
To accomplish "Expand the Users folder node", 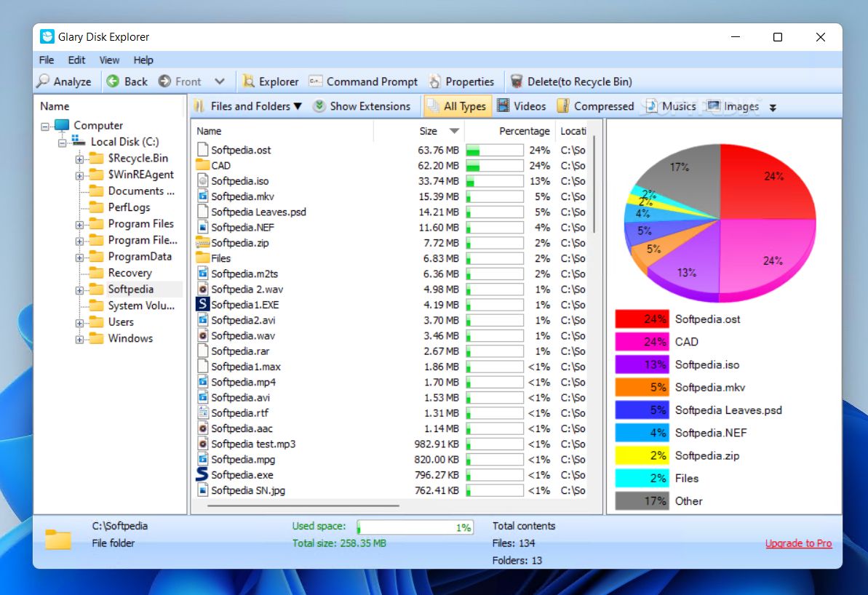I will point(79,323).
